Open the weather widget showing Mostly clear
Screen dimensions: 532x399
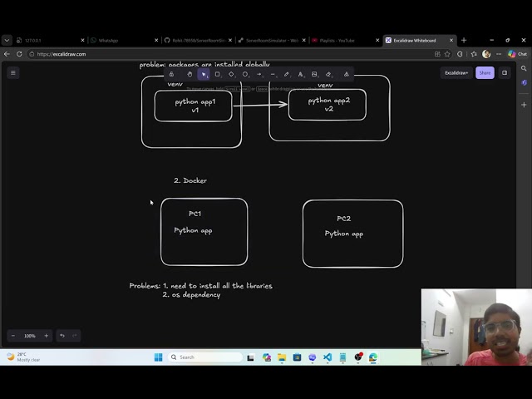click(24, 357)
